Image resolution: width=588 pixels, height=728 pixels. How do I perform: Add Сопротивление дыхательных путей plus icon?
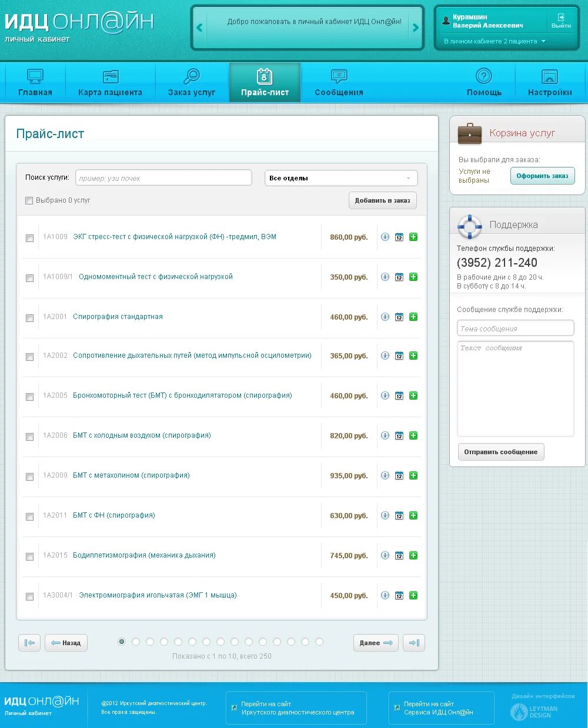[x=413, y=355]
